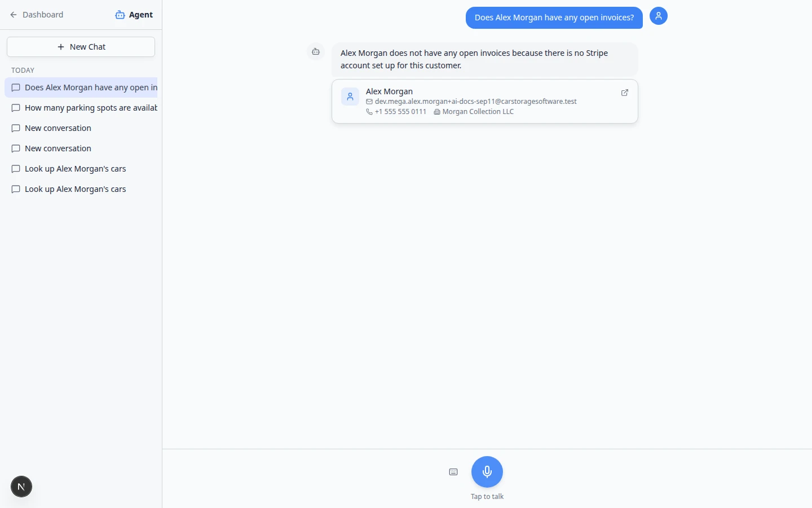Click Alex Morgan's email address
The height and width of the screenshot is (508, 812).
click(476, 102)
